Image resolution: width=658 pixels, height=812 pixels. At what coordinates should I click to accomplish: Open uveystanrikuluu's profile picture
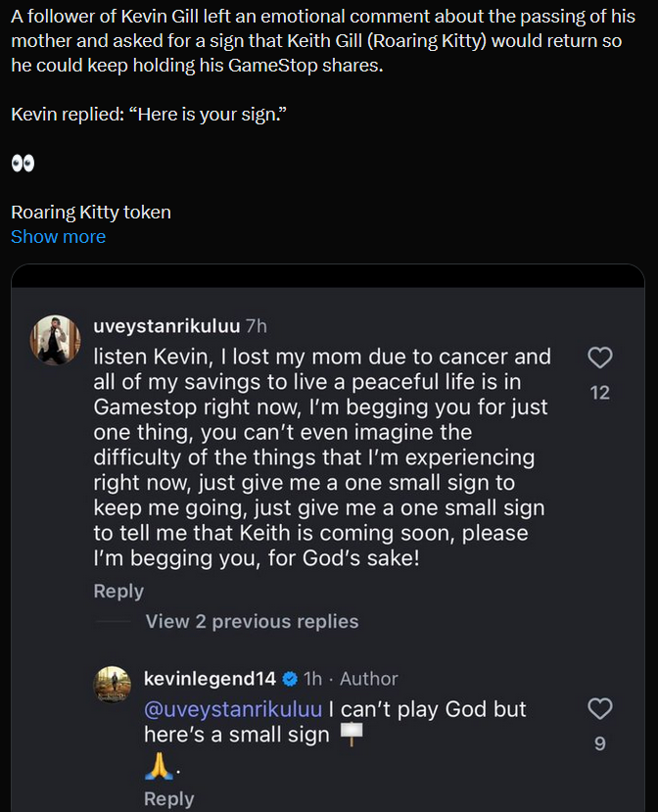(56, 340)
